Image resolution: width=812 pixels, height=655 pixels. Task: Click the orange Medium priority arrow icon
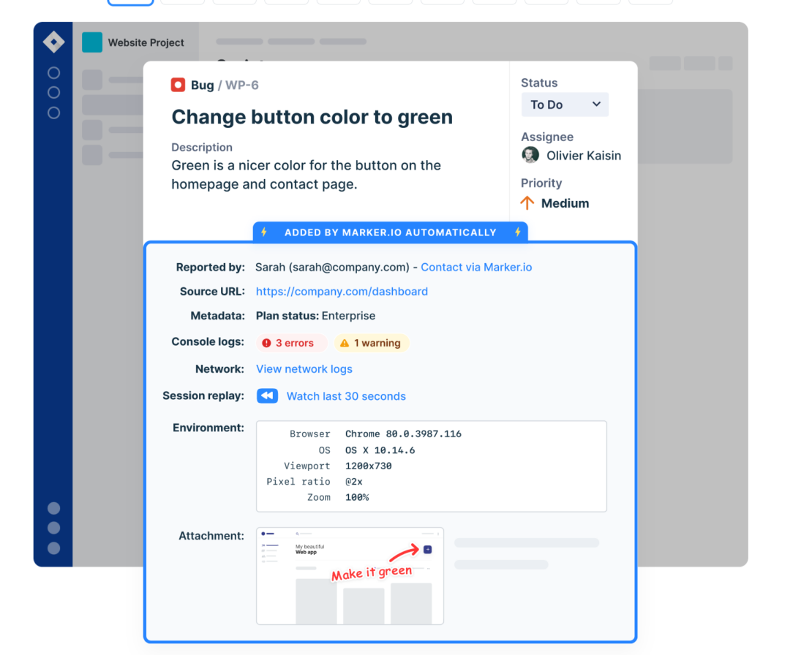tap(526, 202)
